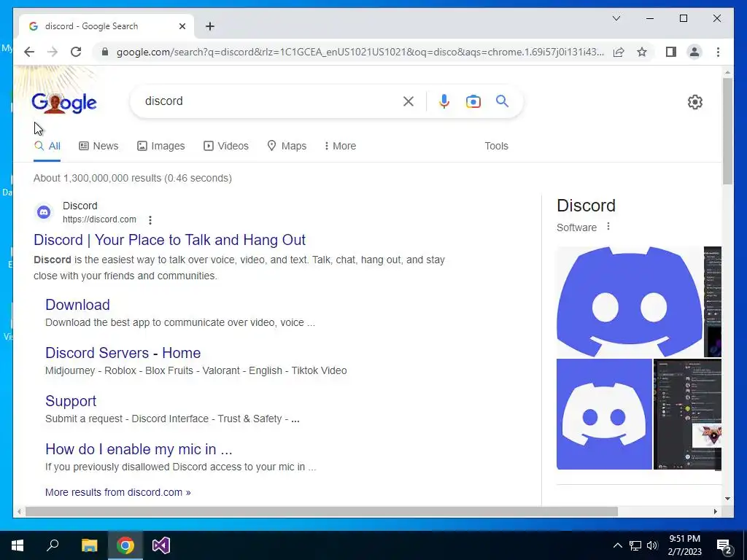Click the vertical scrollbar thumb

[727, 131]
